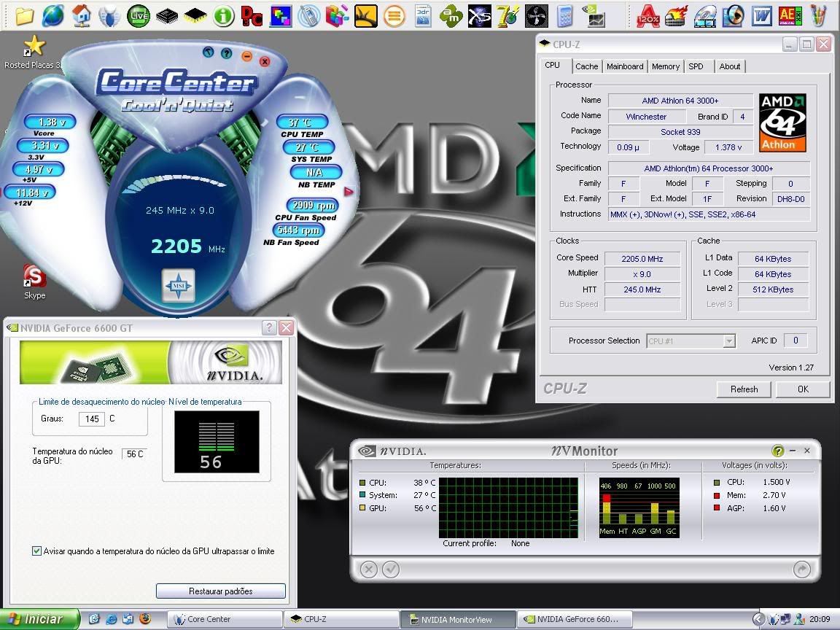Launch the orange round menu icon in top bar
Screen dimensions: 840x630
tap(394, 16)
